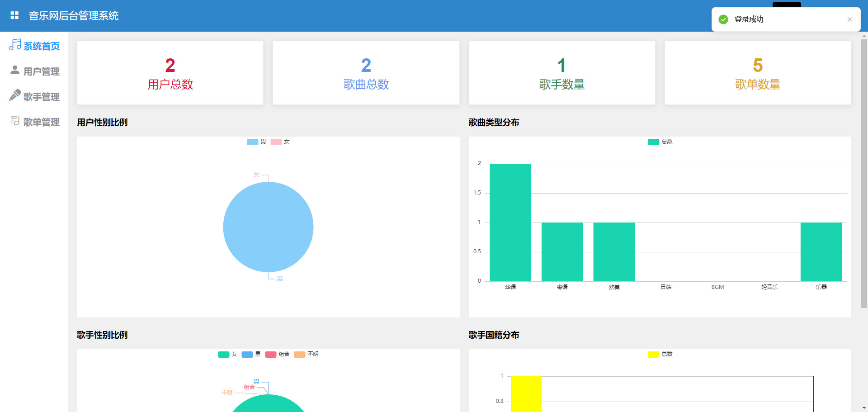This screenshot has width=868, height=412.
Task: Close the 登录成功 notification
Action: point(850,19)
